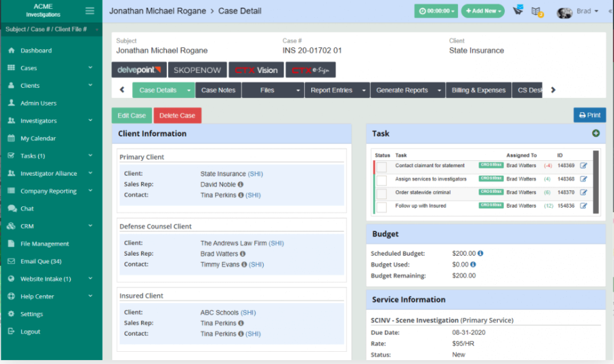Show info icon beside Timmy Evans
The width and height of the screenshot is (614, 364).
244,264
